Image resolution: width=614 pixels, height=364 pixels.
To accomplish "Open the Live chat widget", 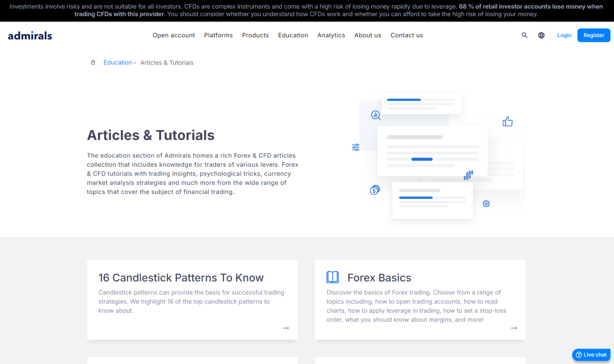I will pos(591,354).
